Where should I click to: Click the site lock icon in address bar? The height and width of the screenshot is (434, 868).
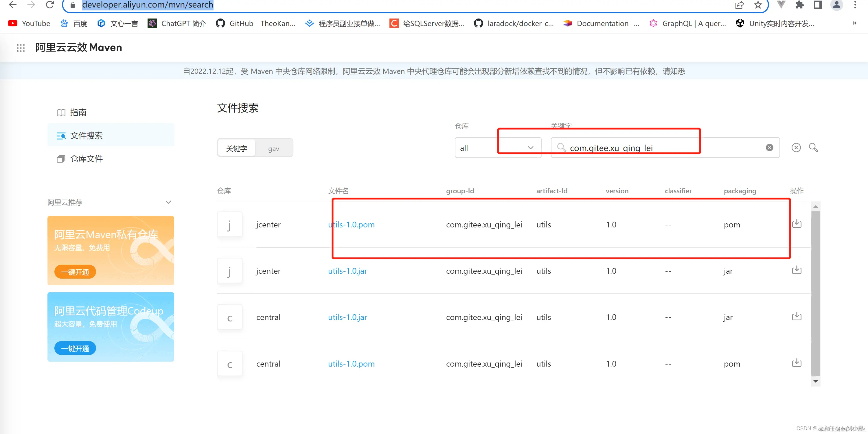tap(72, 5)
